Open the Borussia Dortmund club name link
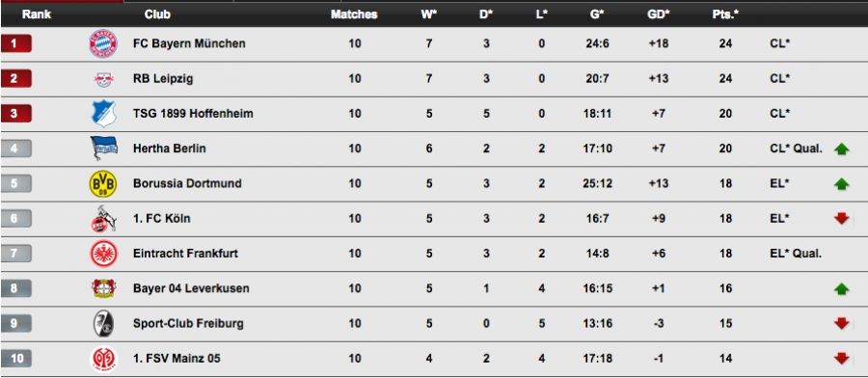This screenshot has height=378, width=868. click(187, 183)
